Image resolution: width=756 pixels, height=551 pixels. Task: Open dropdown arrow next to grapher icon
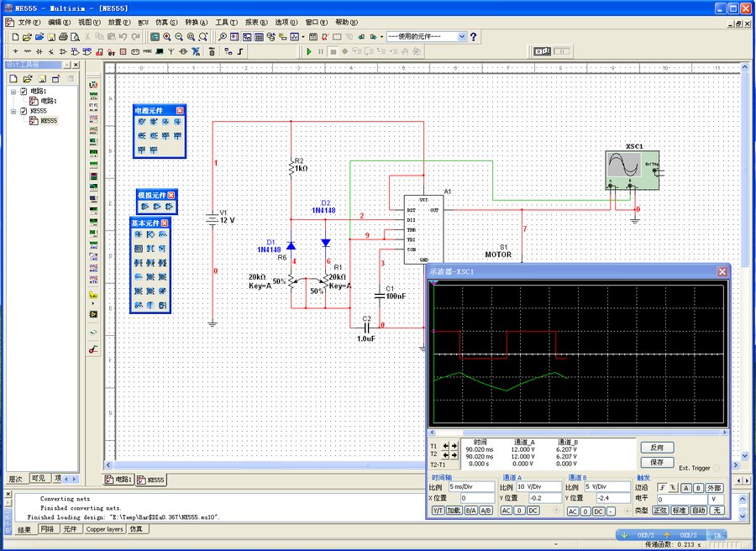pos(302,37)
